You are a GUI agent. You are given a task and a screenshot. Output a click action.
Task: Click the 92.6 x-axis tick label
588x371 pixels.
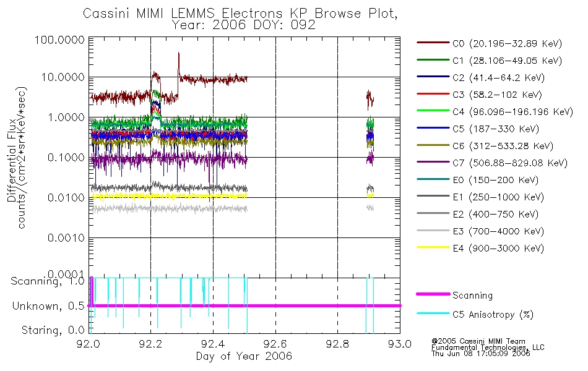point(275,344)
